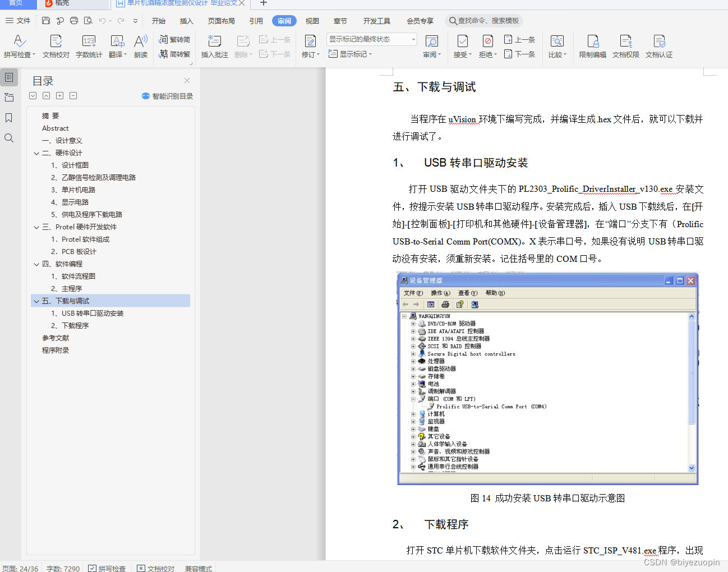Switch to the 章节 ribbon tab
This screenshot has width=728, height=572.
(x=340, y=21)
